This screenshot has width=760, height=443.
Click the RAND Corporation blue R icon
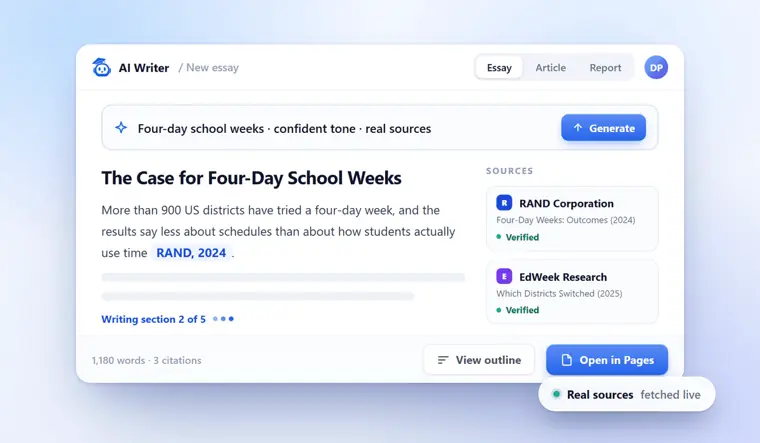point(504,203)
